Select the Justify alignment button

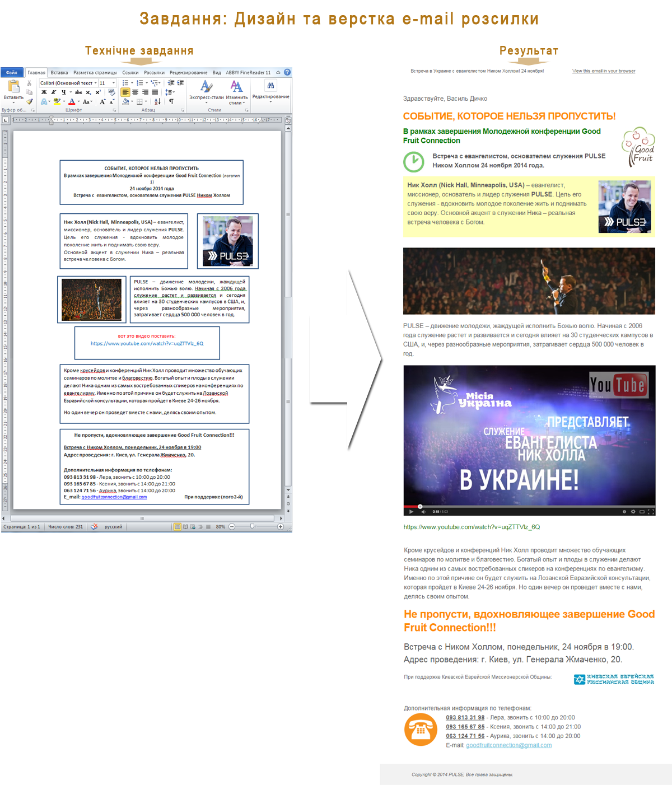(155, 92)
